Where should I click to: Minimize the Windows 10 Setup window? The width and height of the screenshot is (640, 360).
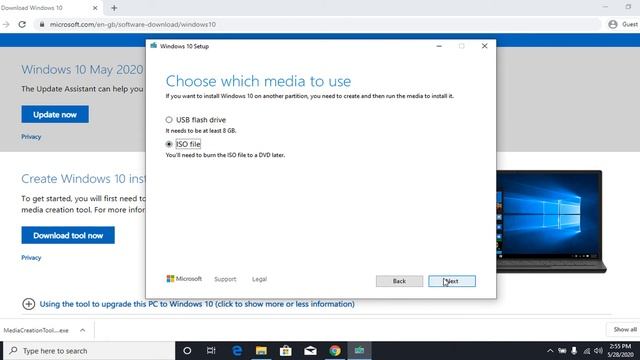439,46
